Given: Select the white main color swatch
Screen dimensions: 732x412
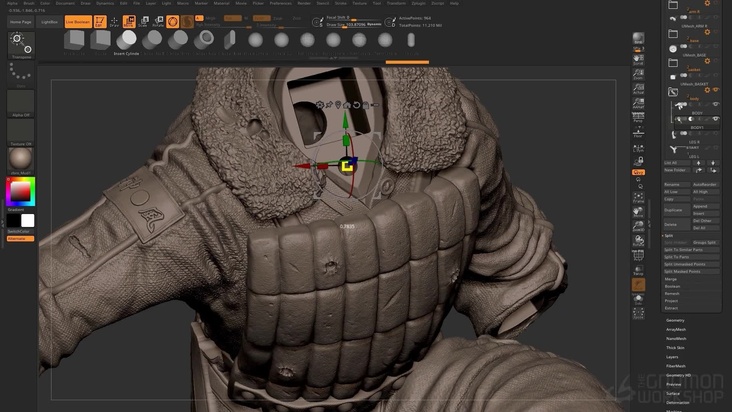Looking at the screenshot, I should pyautogui.click(x=28, y=221).
